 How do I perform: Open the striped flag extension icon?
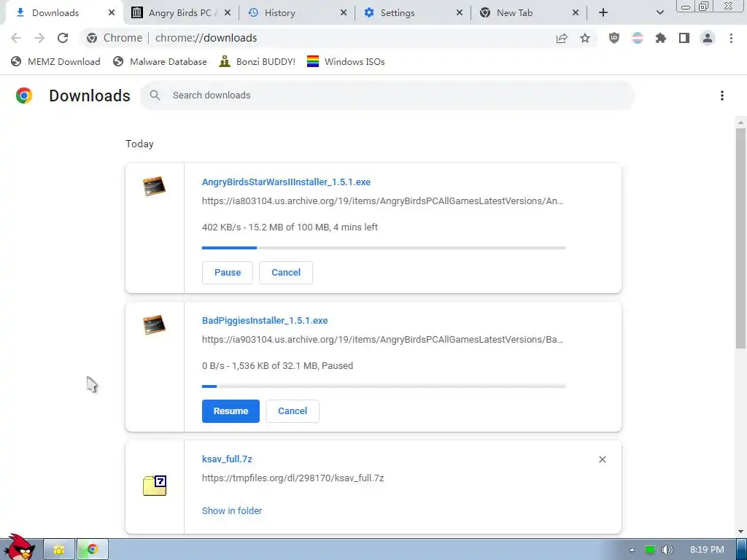coord(638,38)
